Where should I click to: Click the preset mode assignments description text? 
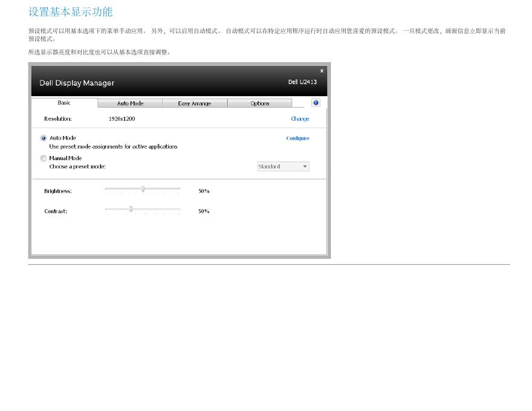(x=113, y=147)
